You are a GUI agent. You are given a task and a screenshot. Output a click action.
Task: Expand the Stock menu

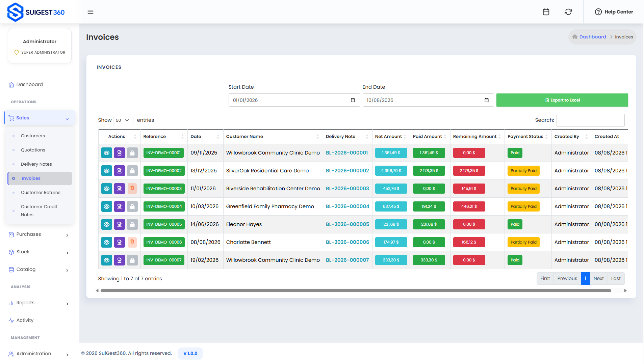coord(40,252)
